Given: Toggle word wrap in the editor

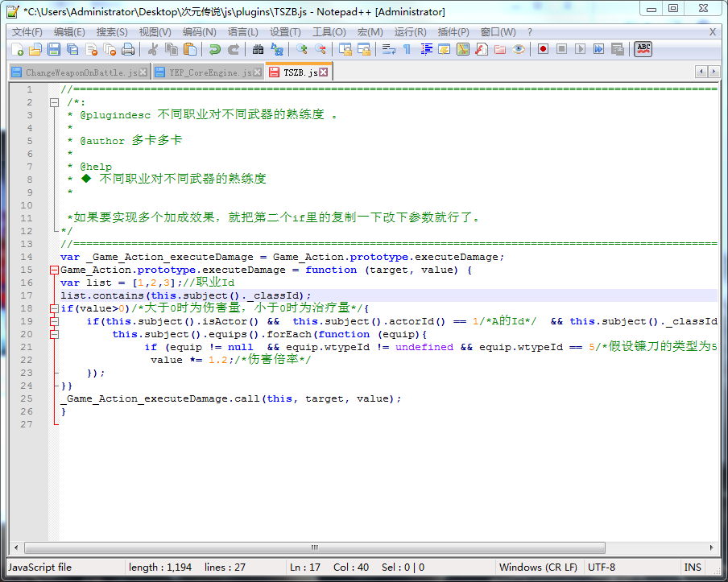Looking at the screenshot, I should tap(389, 49).
